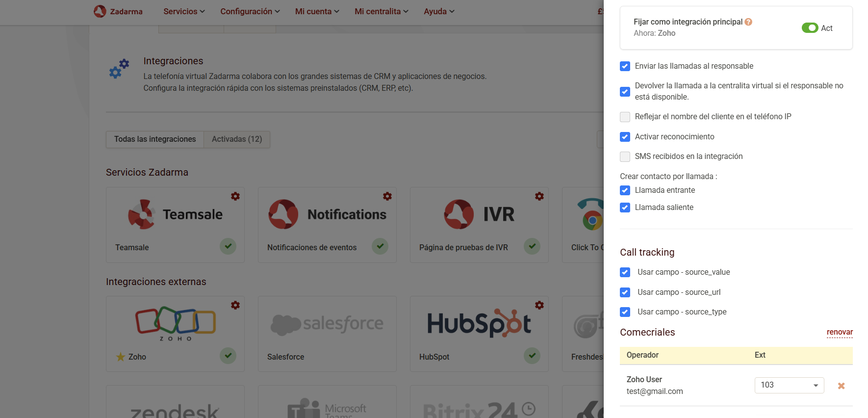Uncheck Usar campo source_type

[x=625, y=312]
